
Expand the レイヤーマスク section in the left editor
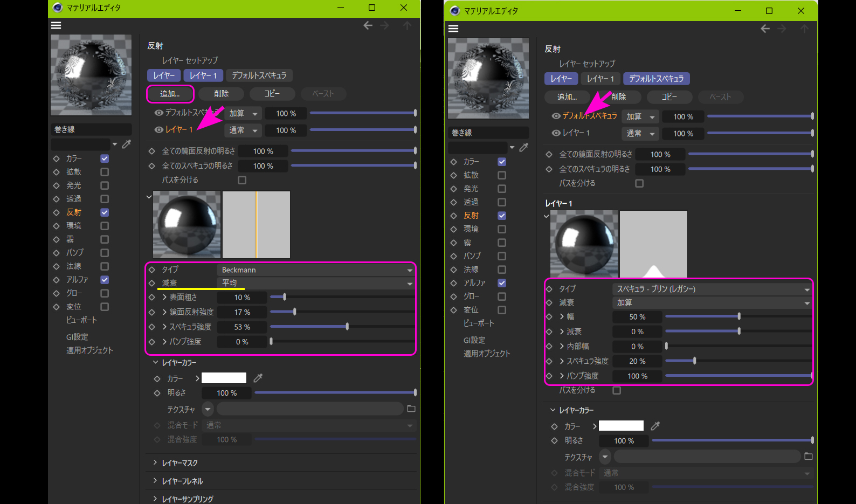(x=180, y=463)
